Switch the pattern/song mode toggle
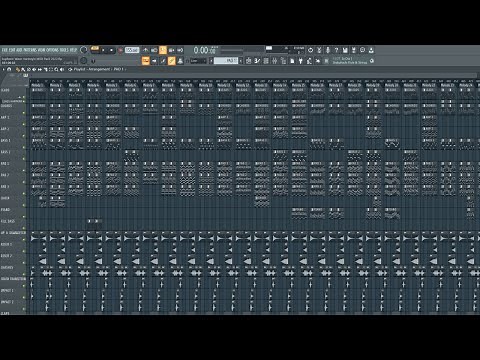480x360 pixels. pyautogui.click(x=95, y=50)
